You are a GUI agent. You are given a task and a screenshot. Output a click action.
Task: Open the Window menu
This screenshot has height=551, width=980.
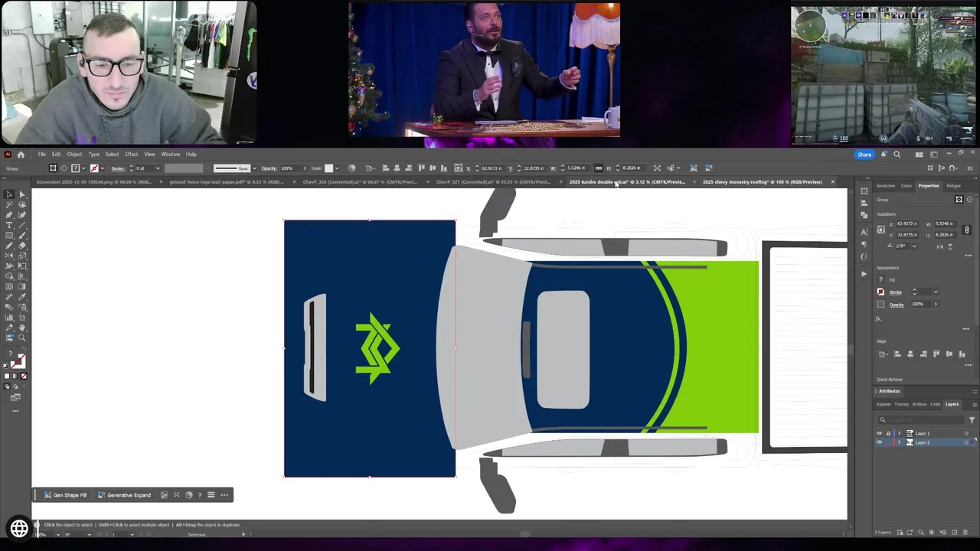(170, 154)
